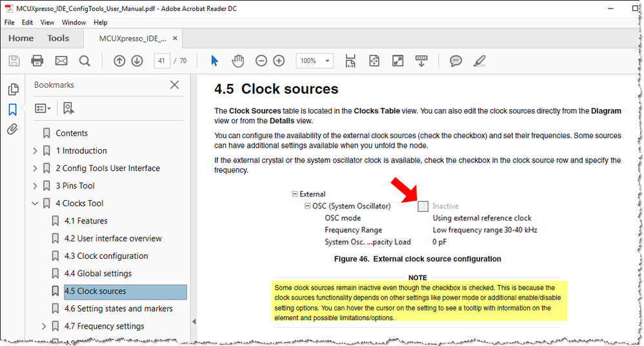This screenshot has width=644, height=346.
Task: Jump to 4 Clocks Tool bookmark
Action: 79,203
